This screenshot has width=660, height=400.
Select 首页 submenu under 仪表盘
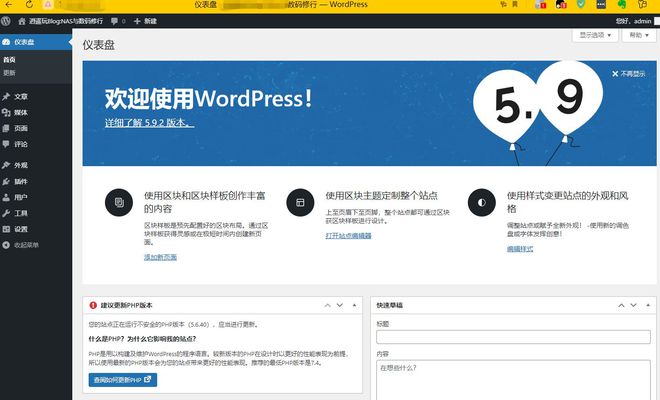click(x=9, y=59)
